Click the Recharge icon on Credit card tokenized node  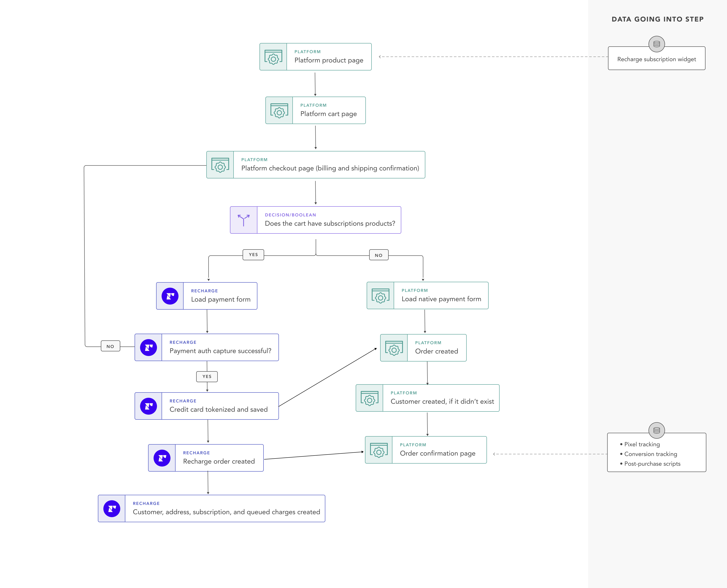pos(148,406)
